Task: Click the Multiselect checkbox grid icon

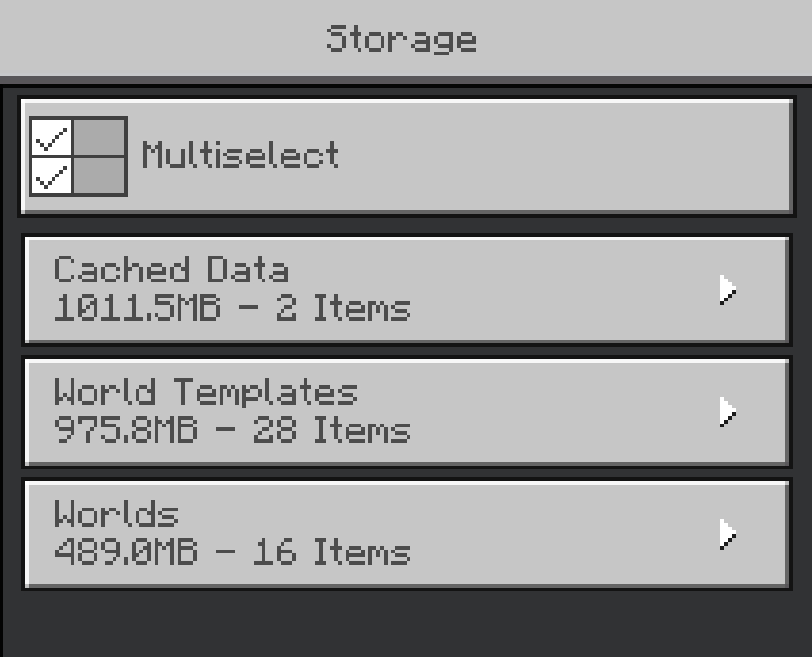Action: pyautogui.click(x=78, y=156)
